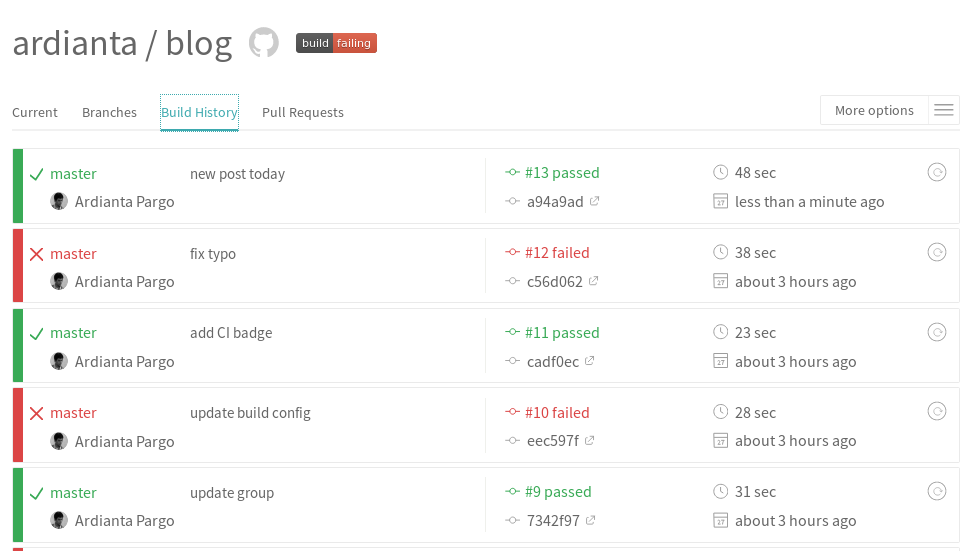974x551 pixels.
Task: Open the #12 failed build link
Action: pos(557,253)
